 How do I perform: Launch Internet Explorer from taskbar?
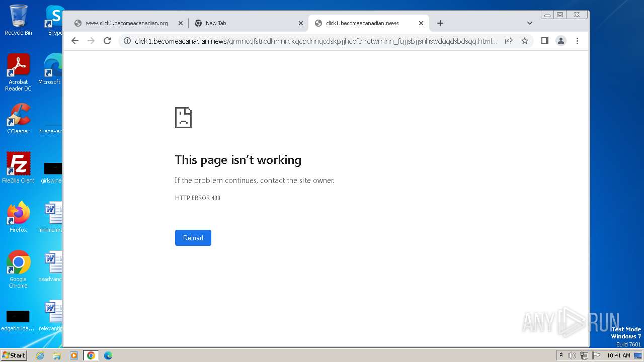click(40, 355)
